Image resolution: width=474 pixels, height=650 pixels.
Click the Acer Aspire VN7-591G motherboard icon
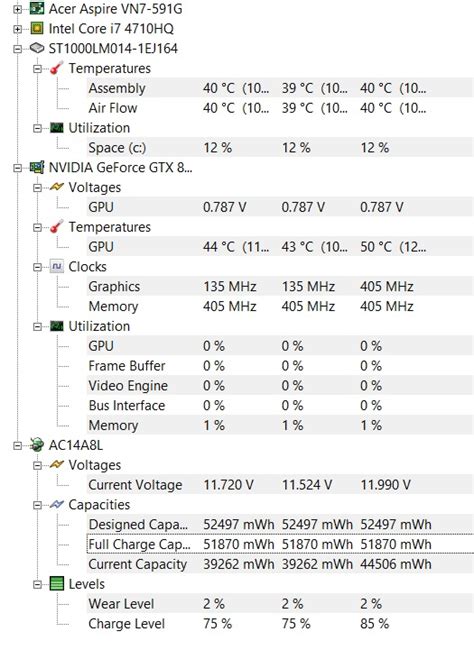point(37,8)
